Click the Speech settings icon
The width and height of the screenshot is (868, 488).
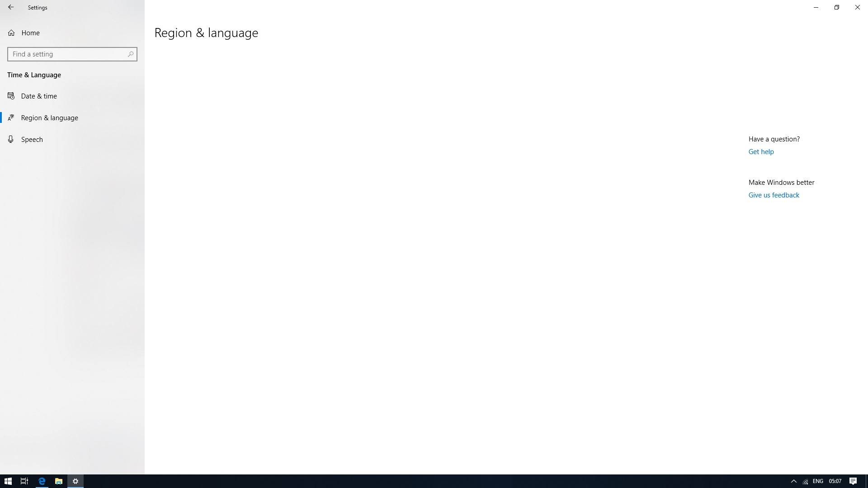click(11, 139)
